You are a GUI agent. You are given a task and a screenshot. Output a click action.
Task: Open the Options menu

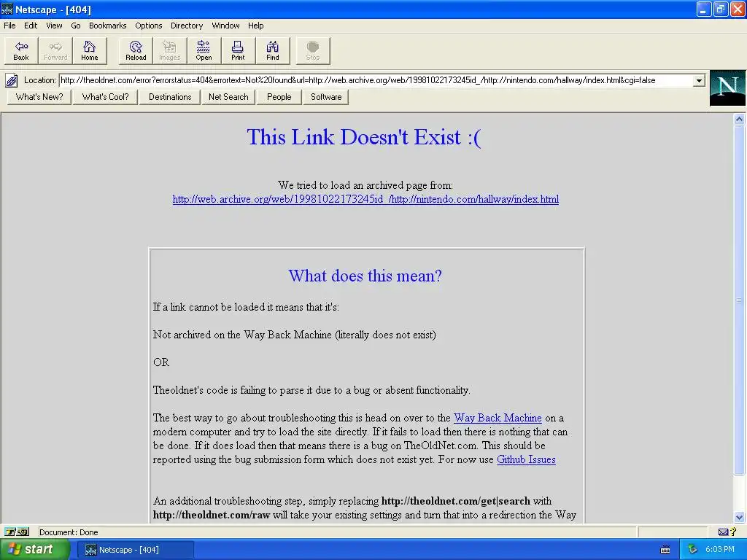(x=148, y=26)
